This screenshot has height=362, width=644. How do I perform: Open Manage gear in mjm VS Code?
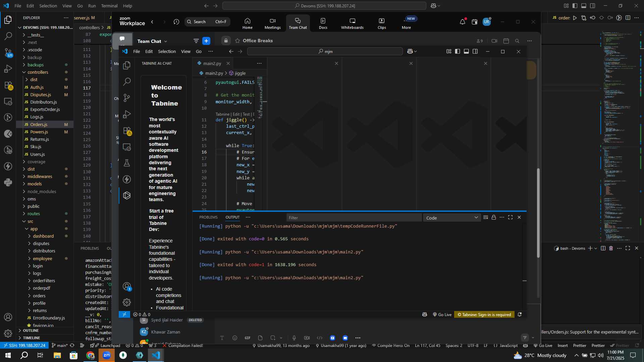point(127,302)
